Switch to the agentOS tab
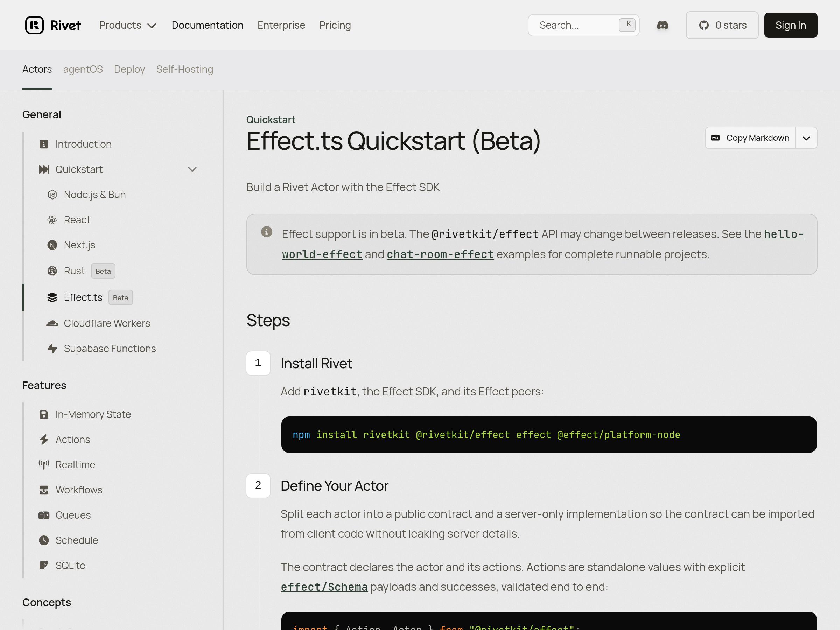Screen dimensions: 840x630 (83, 70)
